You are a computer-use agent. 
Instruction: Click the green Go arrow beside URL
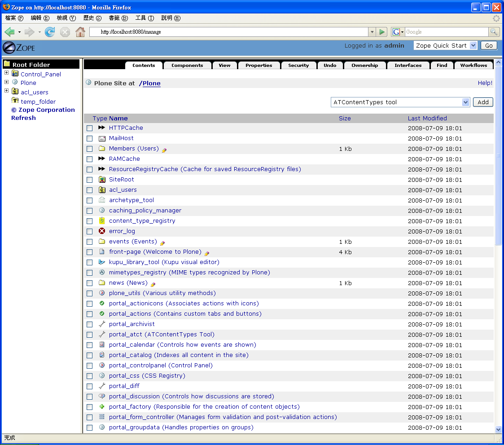tap(382, 32)
